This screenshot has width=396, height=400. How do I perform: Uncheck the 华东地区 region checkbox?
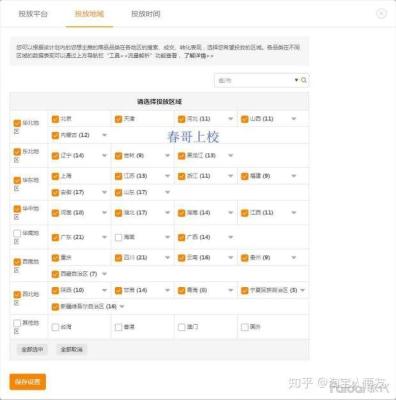(17, 181)
